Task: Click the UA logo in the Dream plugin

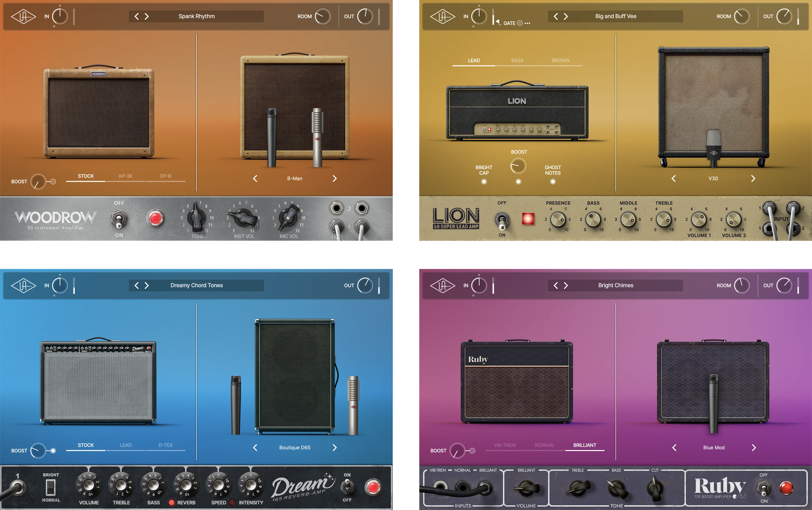Action: point(23,285)
